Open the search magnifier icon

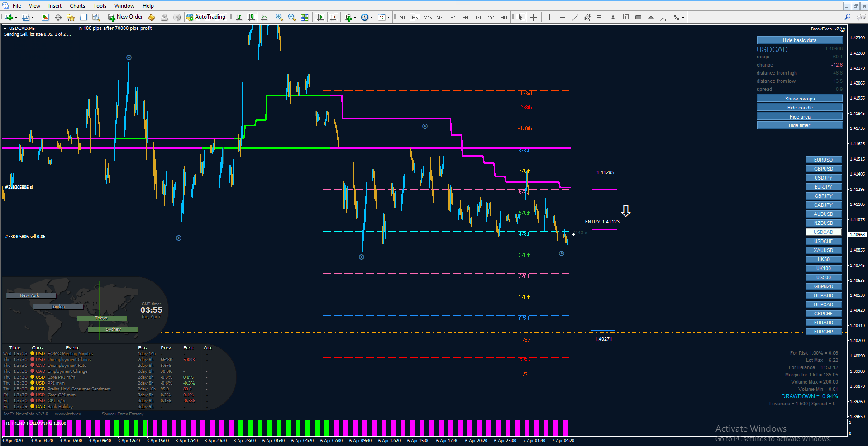pos(848,17)
